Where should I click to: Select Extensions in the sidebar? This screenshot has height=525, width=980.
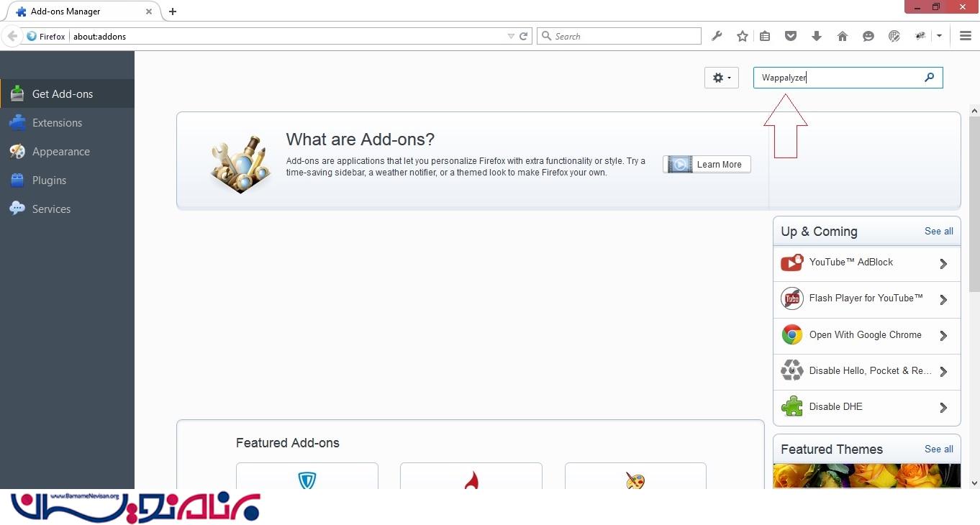(57, 123)
